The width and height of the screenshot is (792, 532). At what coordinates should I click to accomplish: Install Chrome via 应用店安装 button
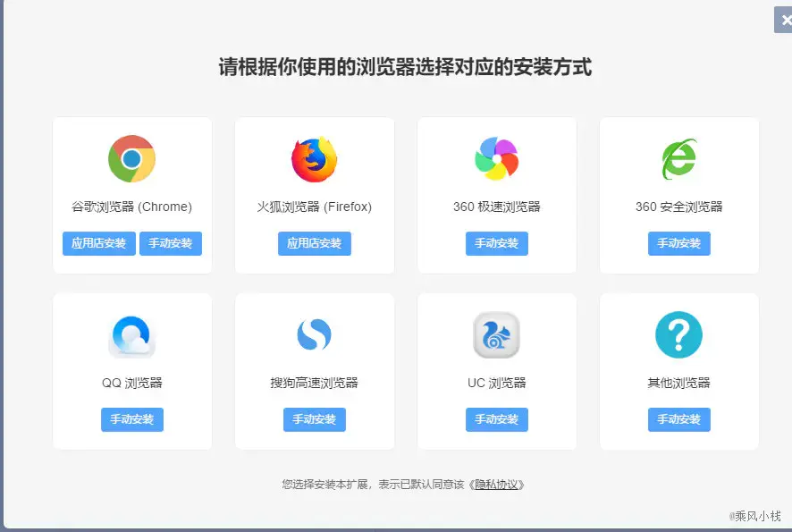[99, 243]
